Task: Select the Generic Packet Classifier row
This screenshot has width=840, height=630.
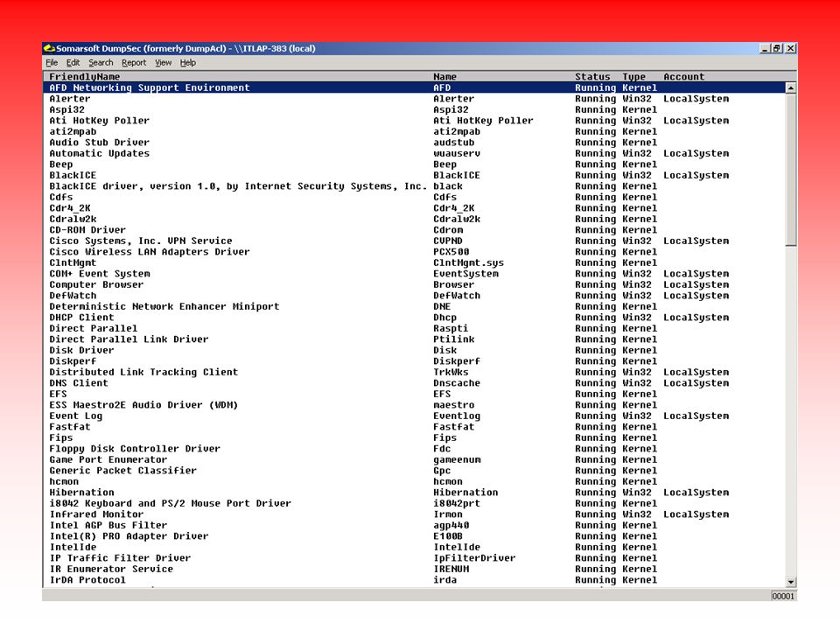Action: (414, 471)
